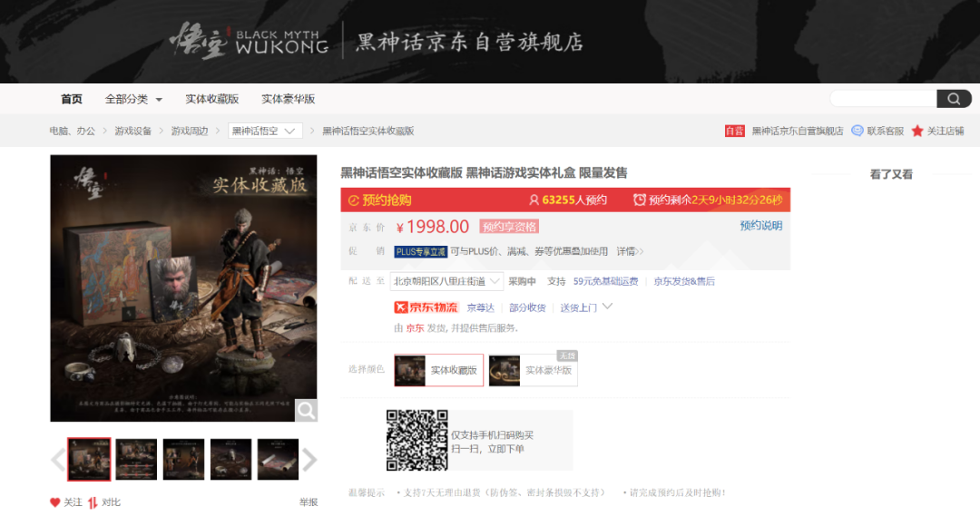Click the 59元免基础运费 link

point(605,281)
